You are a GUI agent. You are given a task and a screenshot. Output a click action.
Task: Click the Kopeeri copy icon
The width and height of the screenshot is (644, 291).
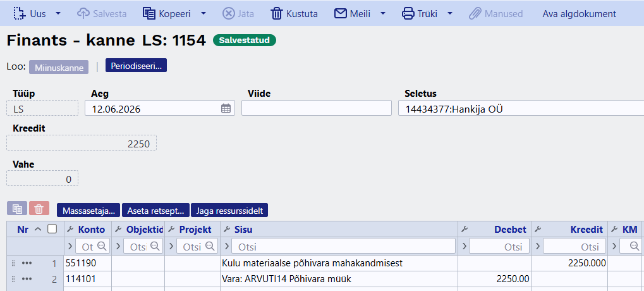[149, 13]
